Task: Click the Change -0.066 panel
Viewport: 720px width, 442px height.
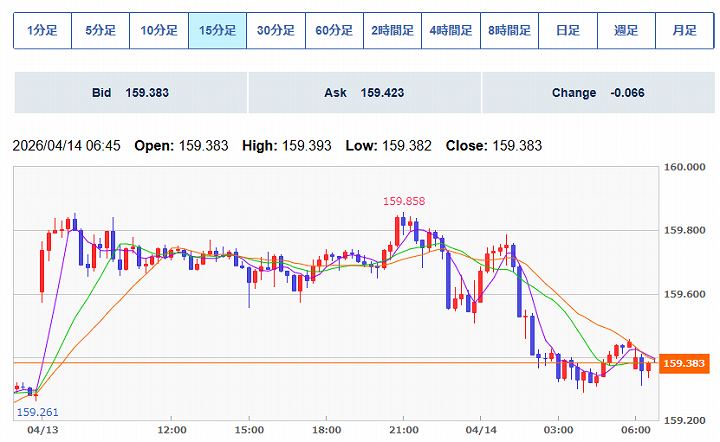Action: (x=598, y=93)
